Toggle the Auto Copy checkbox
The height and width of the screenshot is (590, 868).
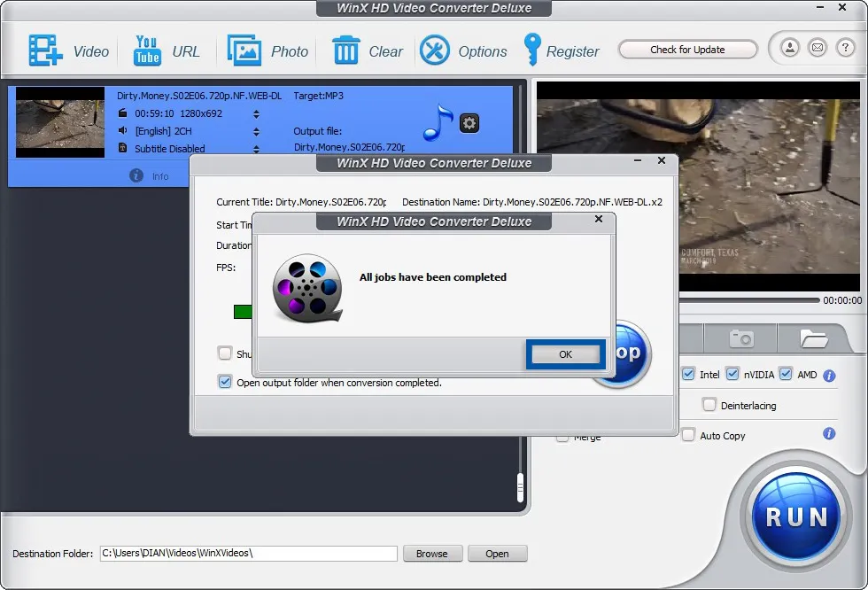click(x=688, y=435)
